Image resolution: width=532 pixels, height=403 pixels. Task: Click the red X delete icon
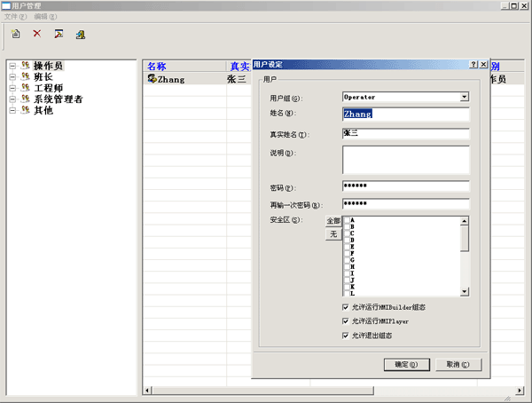(x=37, y=34)
